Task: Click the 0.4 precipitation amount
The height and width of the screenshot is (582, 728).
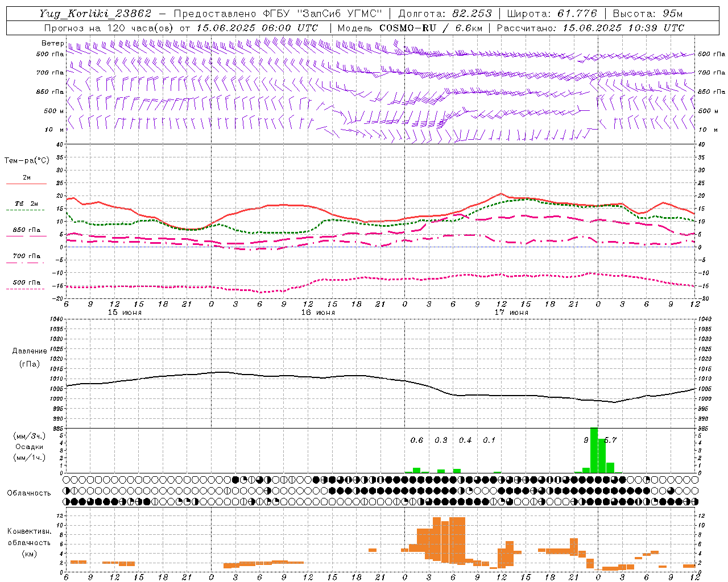Action: tap(465, 440)
